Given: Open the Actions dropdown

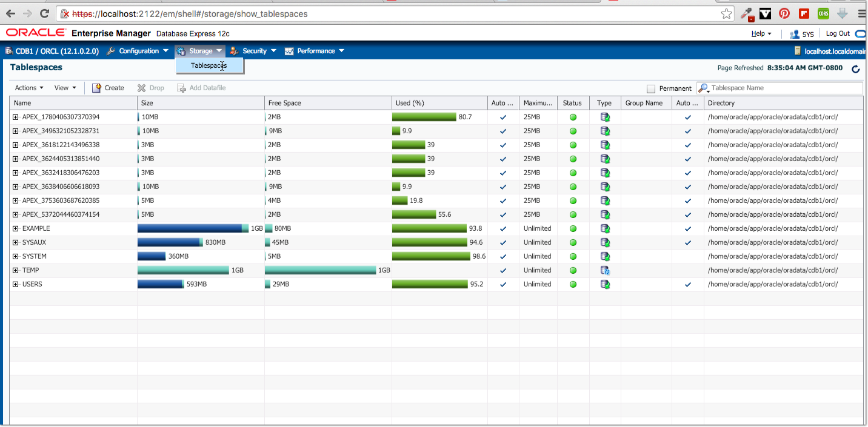Looking at the screenshot, I should pos(29,88).
